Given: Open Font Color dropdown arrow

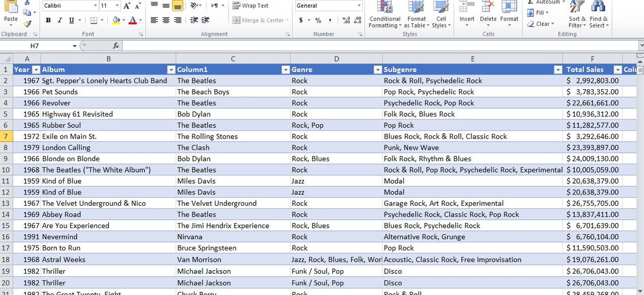Looking at the screenshot, I should tap(141, 20).
